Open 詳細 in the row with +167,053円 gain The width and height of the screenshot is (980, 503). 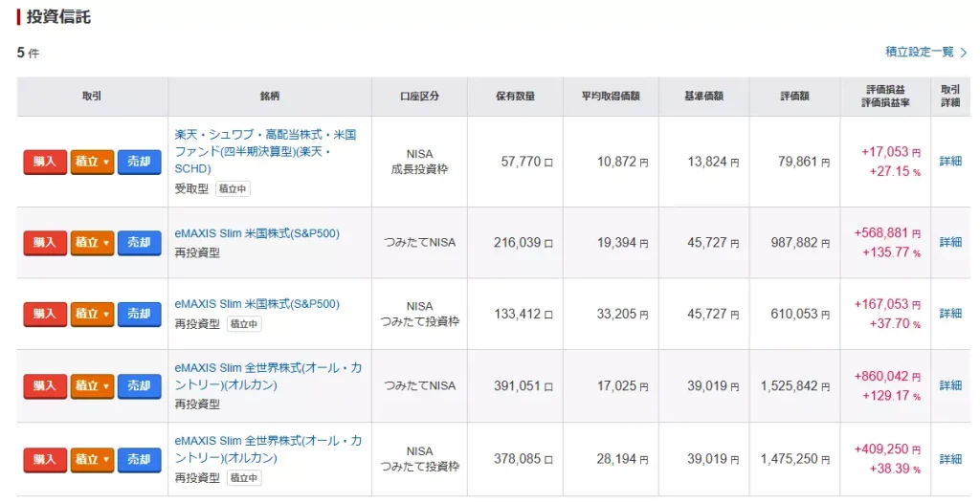950,313
